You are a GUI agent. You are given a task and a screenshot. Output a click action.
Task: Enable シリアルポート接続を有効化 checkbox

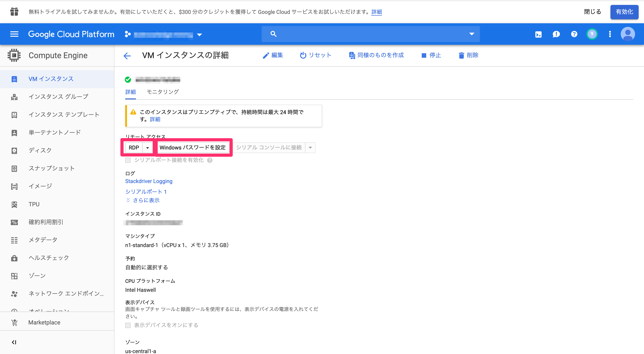point(128,160)
